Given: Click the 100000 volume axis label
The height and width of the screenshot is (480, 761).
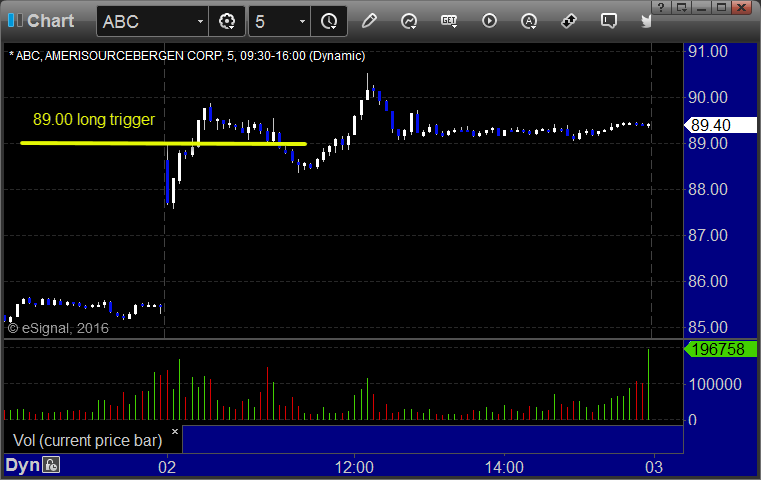Looking at the screenshot, I should (x=715, y=384).
